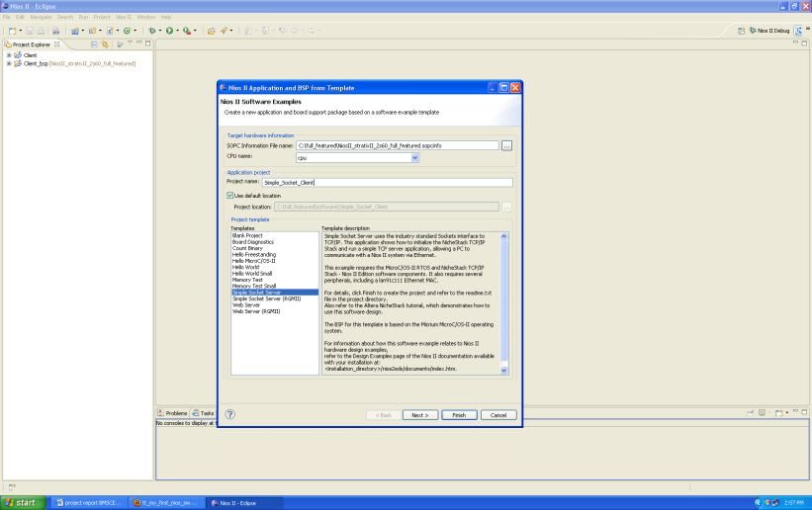The image size is (812, 510).
Task: Uncheck Use default location checkbox
Action: [x=229, y=195]
